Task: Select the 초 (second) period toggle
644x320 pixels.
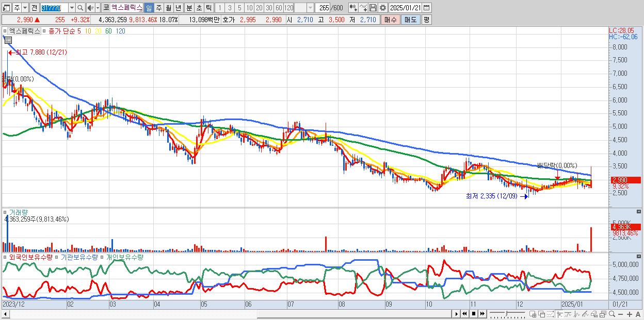Action: pyautogui.click(x=199, y=8)
